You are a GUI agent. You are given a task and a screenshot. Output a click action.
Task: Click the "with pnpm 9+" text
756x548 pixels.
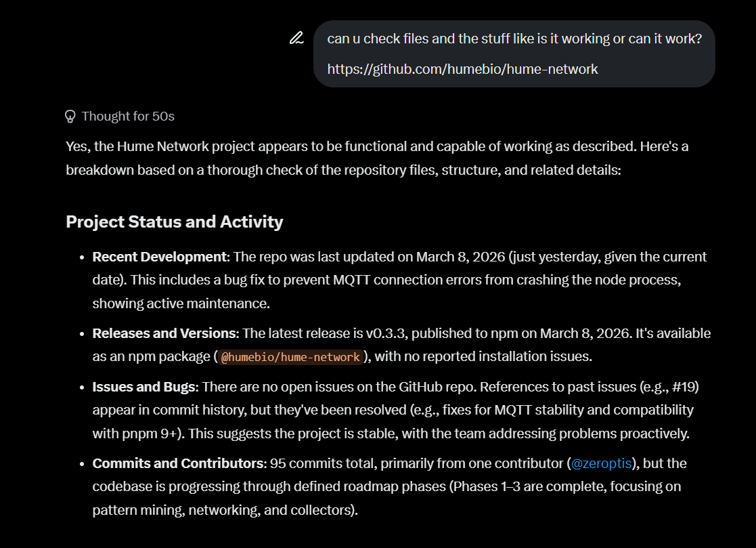[x=135, y=434]
